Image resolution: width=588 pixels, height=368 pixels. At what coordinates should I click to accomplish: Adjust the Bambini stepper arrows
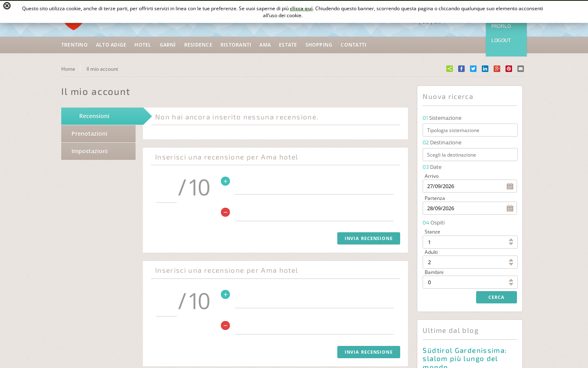pyautogui.click(x=511, y=282)
